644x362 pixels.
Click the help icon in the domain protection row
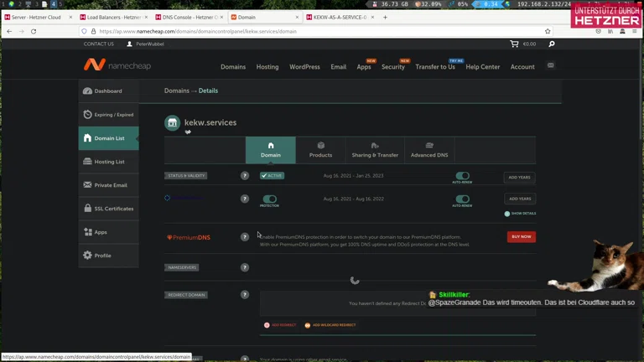(245, 199)
